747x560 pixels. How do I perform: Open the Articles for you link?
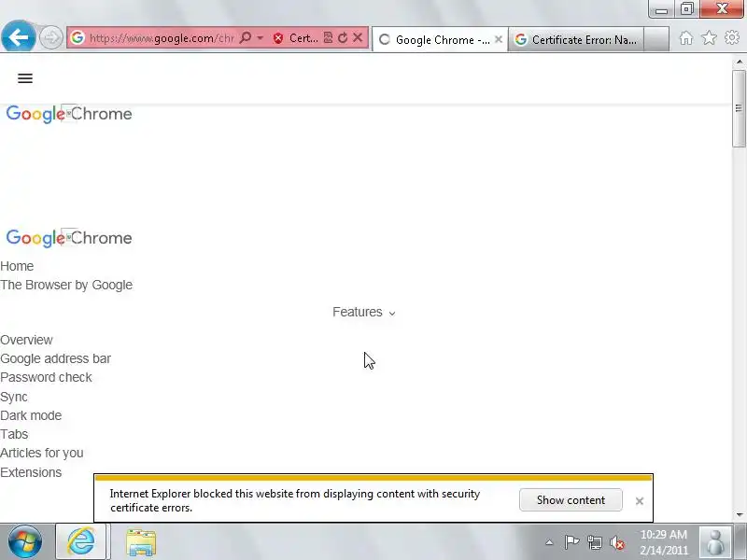[x=42, y=453]
